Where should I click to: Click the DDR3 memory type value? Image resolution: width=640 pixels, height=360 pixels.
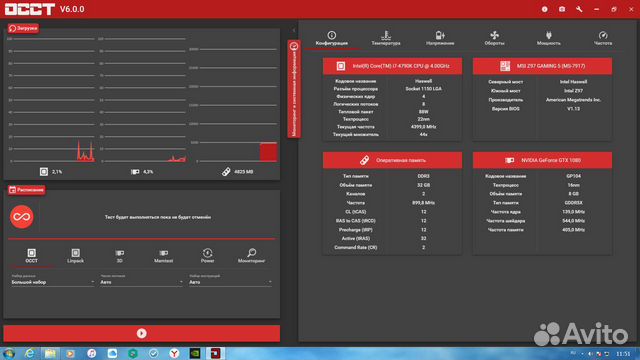pos(423,176)
